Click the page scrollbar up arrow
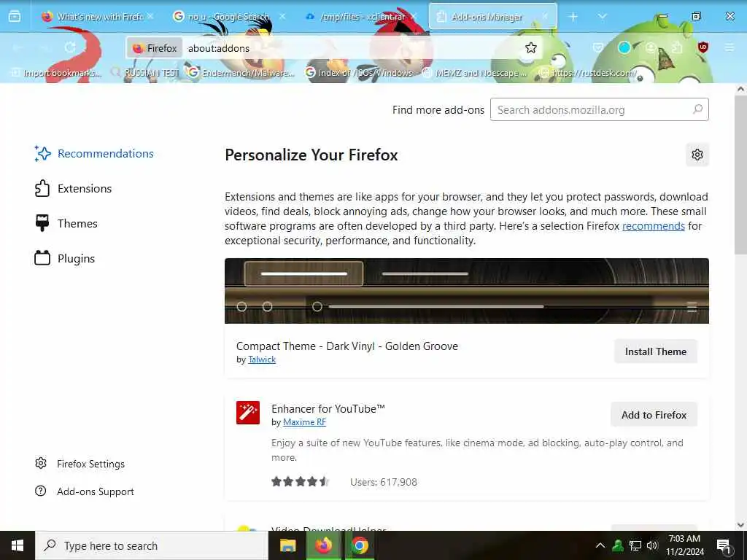747x560 pixels. 740,89
